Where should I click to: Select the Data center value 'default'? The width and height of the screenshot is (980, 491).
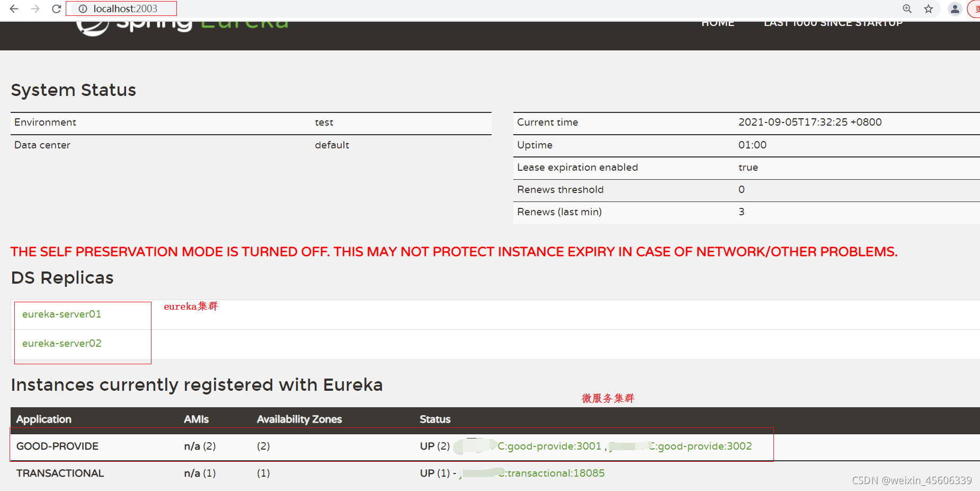(332, 145)
